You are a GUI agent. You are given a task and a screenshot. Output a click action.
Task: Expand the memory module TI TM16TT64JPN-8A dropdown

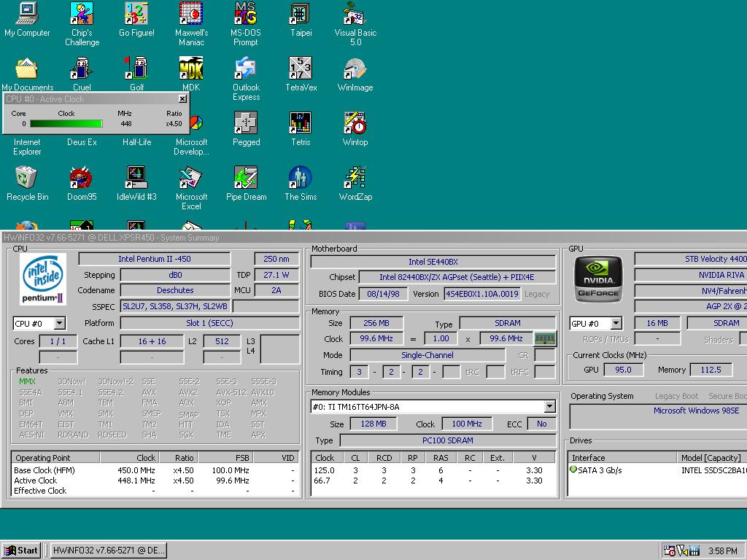549,407
